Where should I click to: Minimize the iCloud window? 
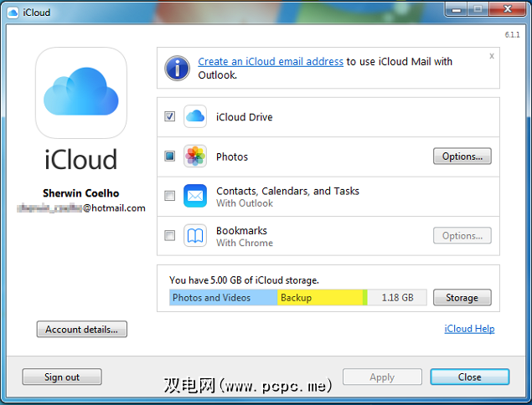[457, 9]
